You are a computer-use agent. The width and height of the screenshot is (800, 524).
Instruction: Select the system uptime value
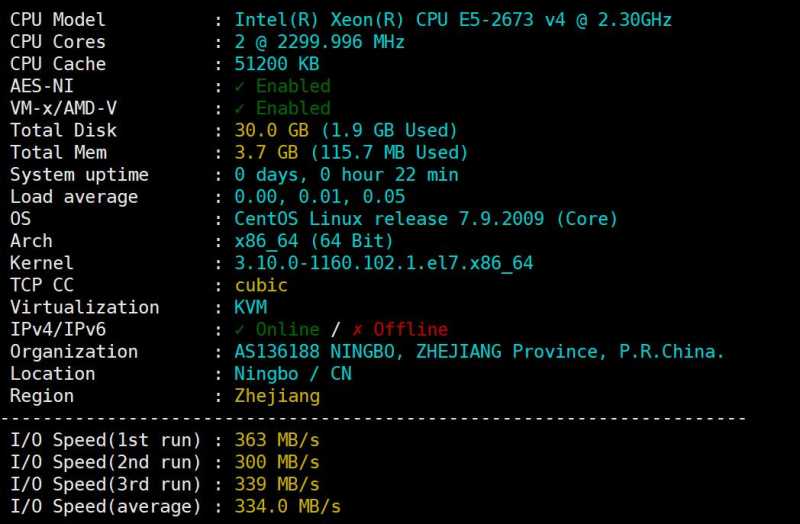coord(346,174)
